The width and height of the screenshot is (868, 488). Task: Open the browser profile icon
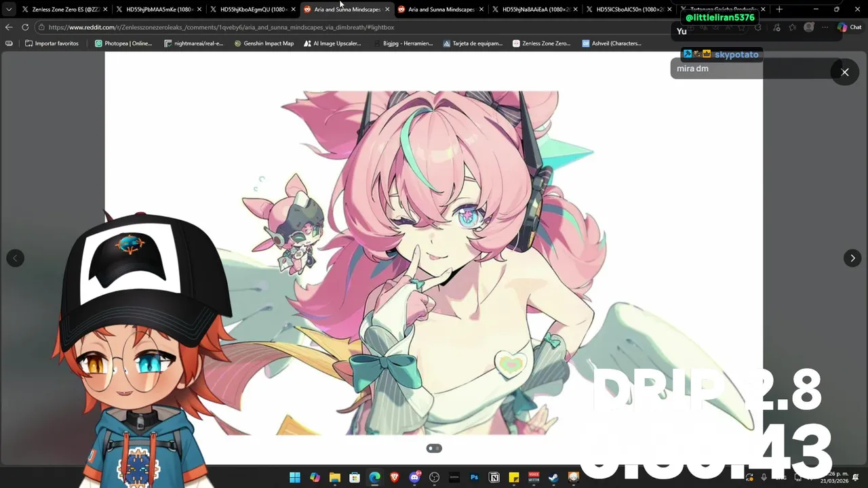point(809,27)
